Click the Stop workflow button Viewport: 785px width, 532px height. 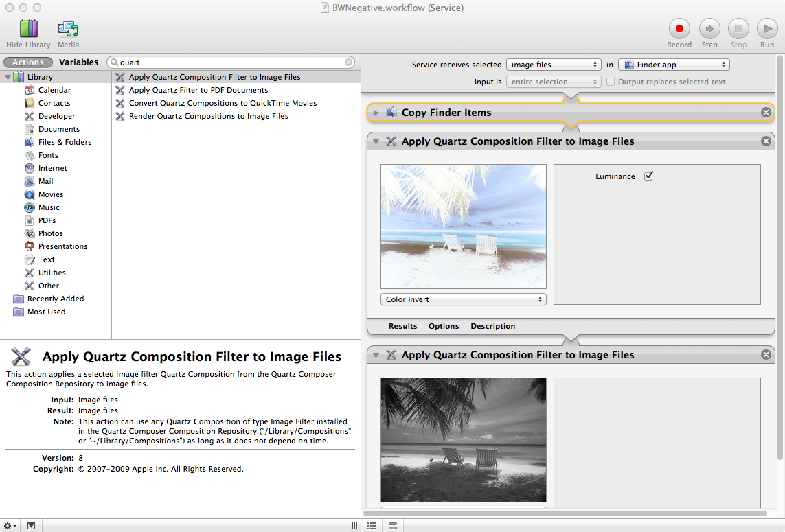pos(738,29)
